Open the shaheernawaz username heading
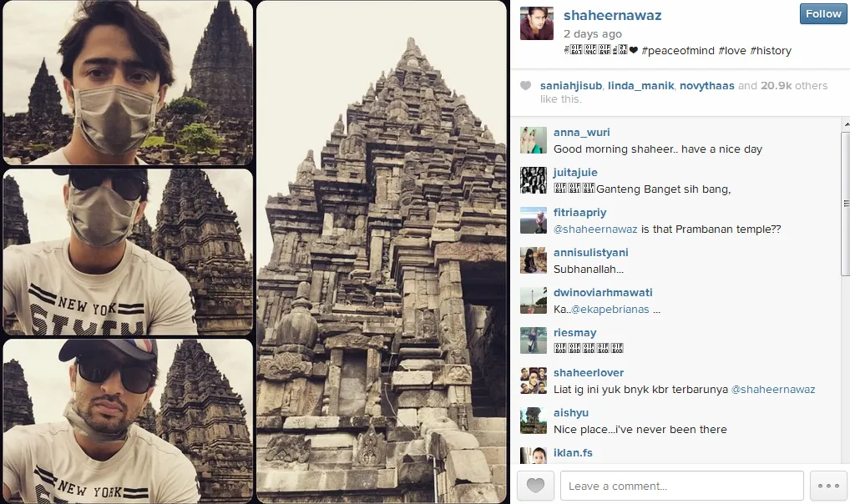The width and height of the screenshot is (850, 504). [613, 15]
